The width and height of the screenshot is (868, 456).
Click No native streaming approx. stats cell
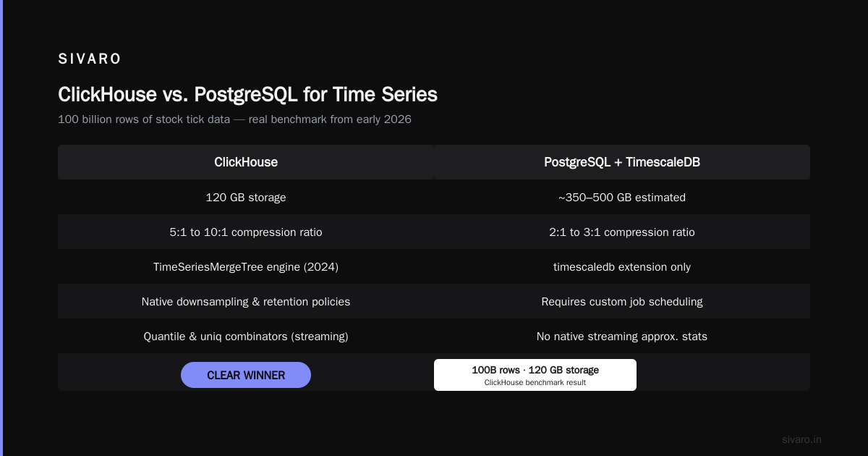[x=622, y=336]
